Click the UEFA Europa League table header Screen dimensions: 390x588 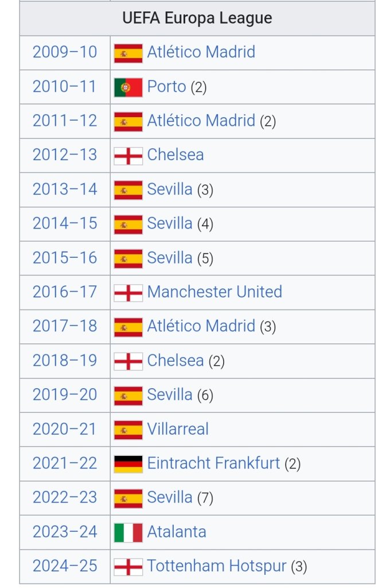click(x=197, y=18)
